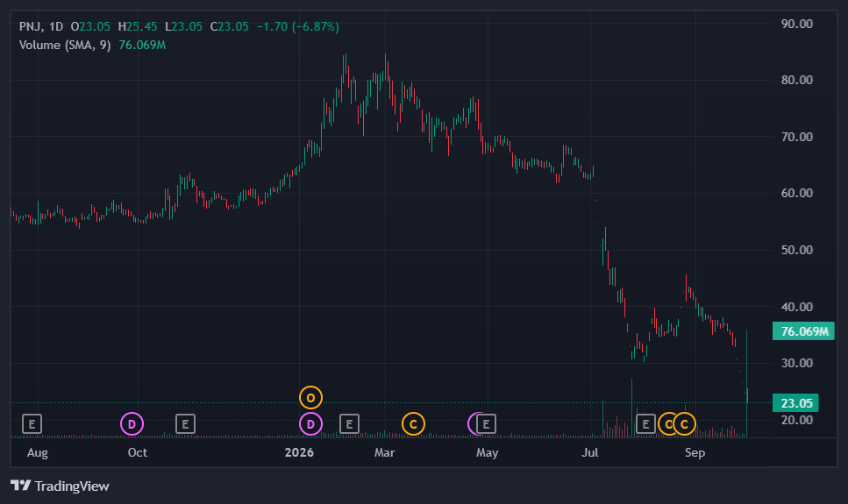Image resolution: width=848 pixels, height=504 pixels.
Task: Open the E earnings marker between Oct and 2026
Action: [x=186, y=424]
